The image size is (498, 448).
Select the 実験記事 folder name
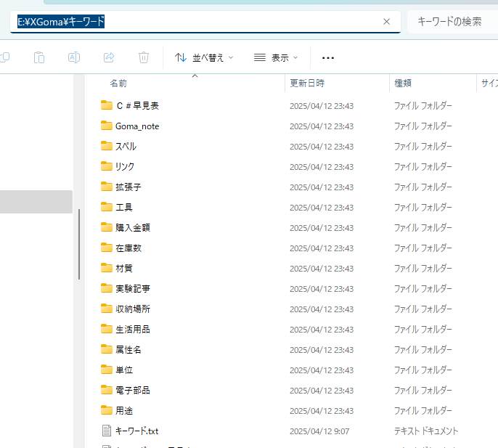[133, 289]
